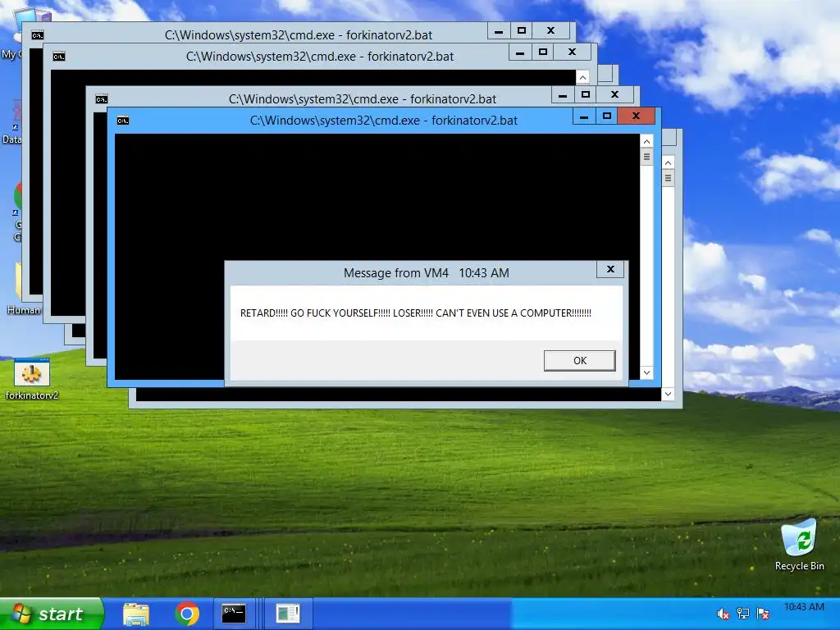This screenshot has width=840, height=630.
Task: Click the system menu icon of the second cmd window
Action: pos(59,57)
